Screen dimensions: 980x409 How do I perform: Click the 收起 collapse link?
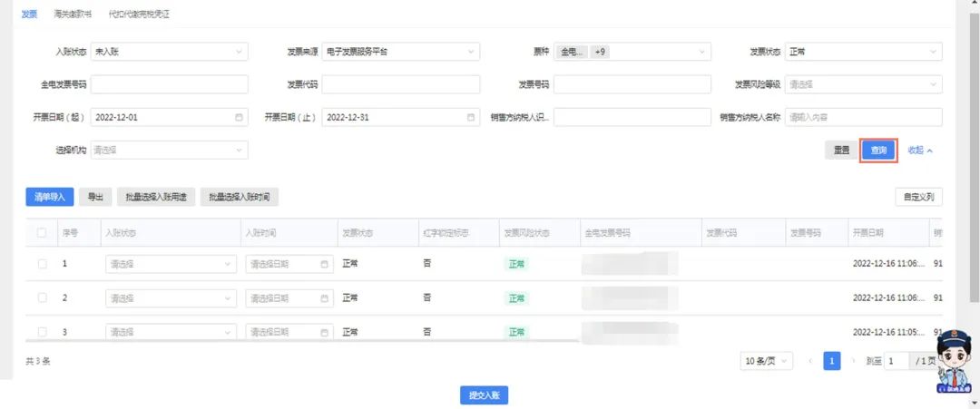[920, 151]
